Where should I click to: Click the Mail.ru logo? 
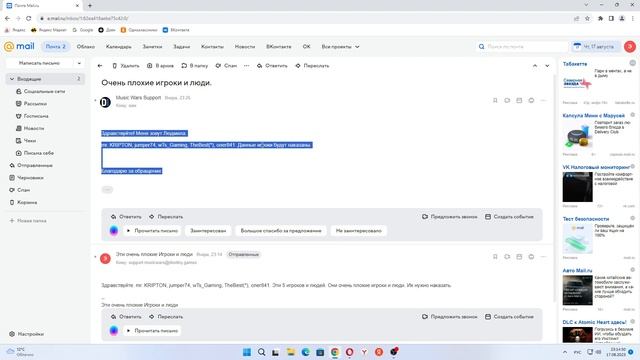click(19, 47)
